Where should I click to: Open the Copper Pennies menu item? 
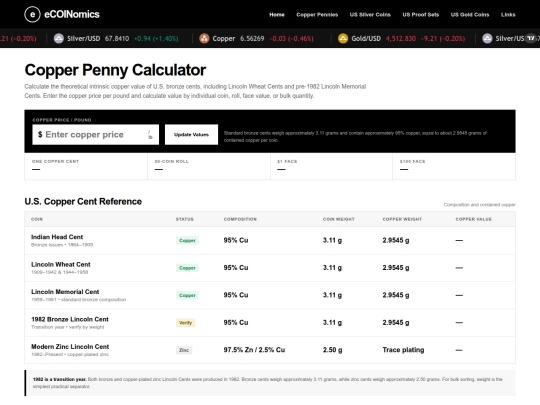click(317, 15)
